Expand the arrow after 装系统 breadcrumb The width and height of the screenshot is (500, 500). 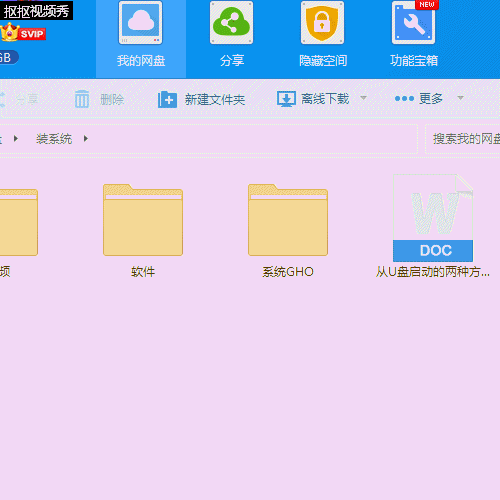pos(86,138)
